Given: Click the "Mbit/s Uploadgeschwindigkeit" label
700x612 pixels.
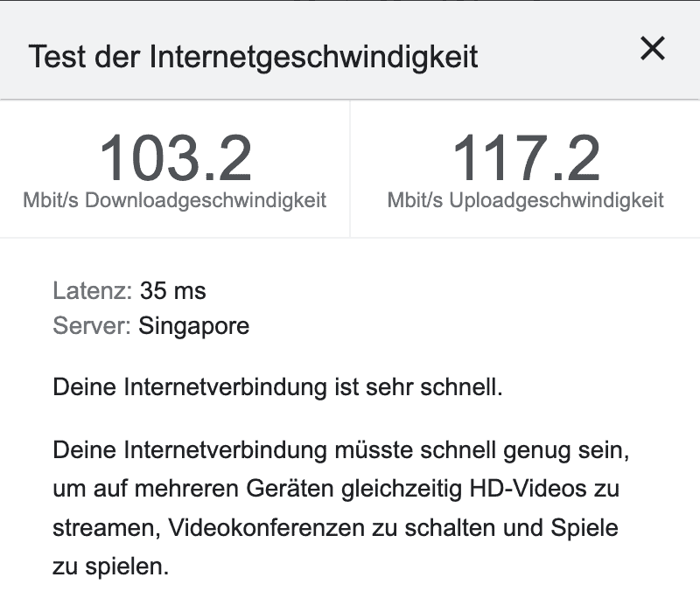Looking at the screenshot, I should pos(526,200).
